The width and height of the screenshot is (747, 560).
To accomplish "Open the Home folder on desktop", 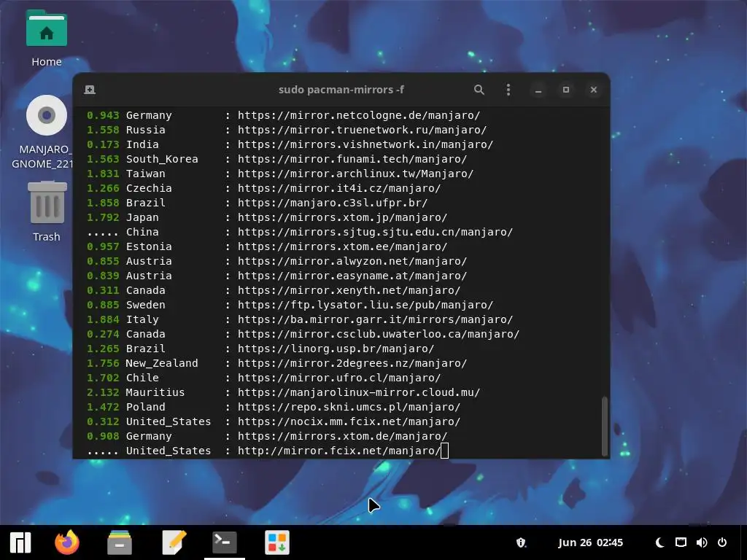I will [x=46, y=38].
